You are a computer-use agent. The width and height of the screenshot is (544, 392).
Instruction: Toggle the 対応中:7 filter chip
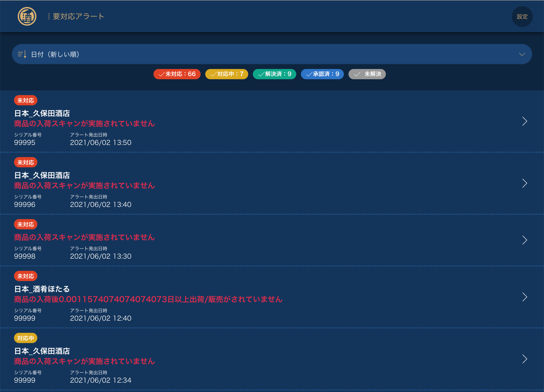click(x=227, y=74)
